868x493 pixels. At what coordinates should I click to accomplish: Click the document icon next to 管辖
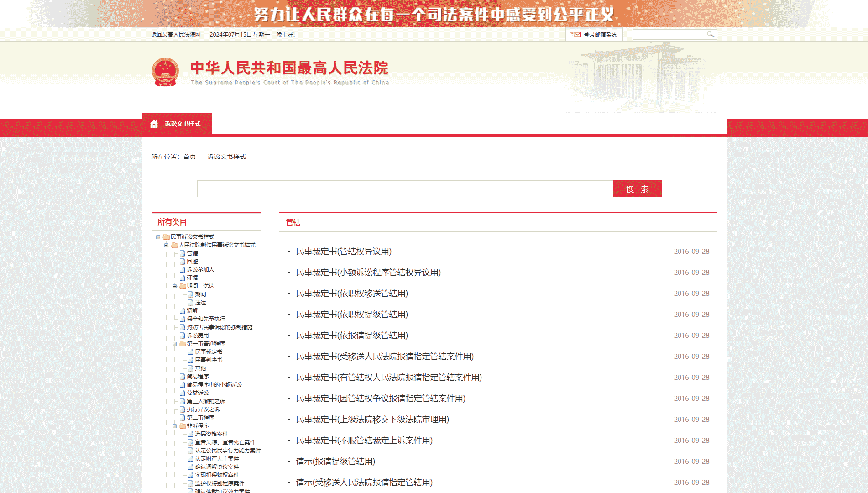[183, 253]
